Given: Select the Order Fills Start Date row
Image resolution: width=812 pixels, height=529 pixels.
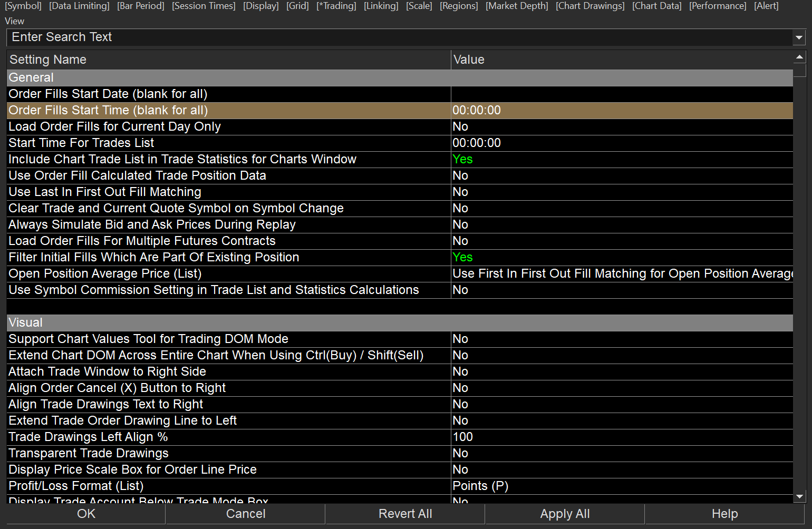Looking at the screenshot, I should [x=400, y=94].
